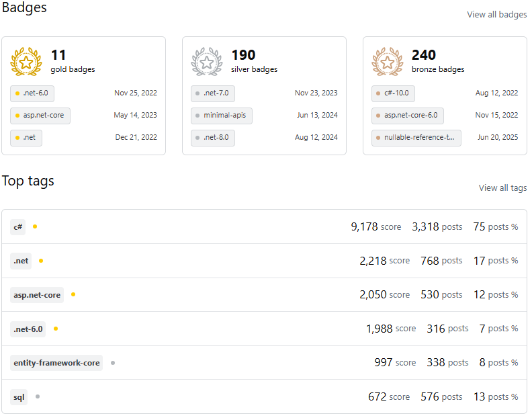Viewport: 532px width, 420px height.
Task: Click the date 'Nov 15, 2022'
Action: 496,115
